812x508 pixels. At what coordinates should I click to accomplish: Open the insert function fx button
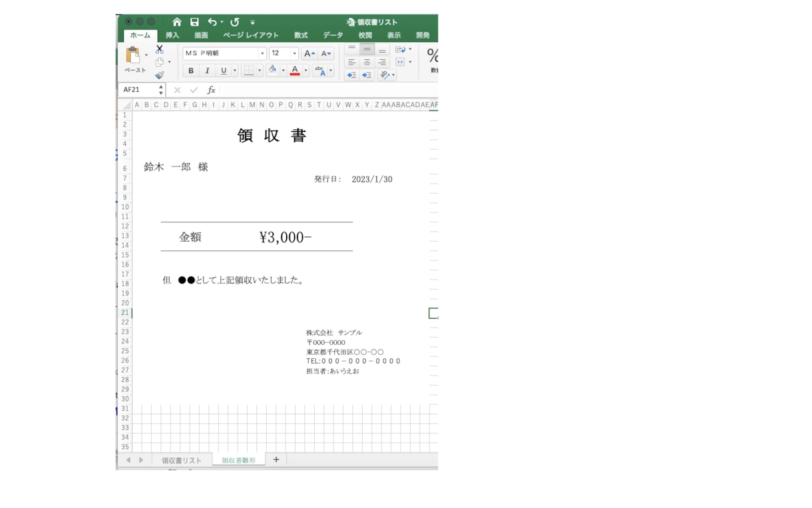(x=211, y=90)
